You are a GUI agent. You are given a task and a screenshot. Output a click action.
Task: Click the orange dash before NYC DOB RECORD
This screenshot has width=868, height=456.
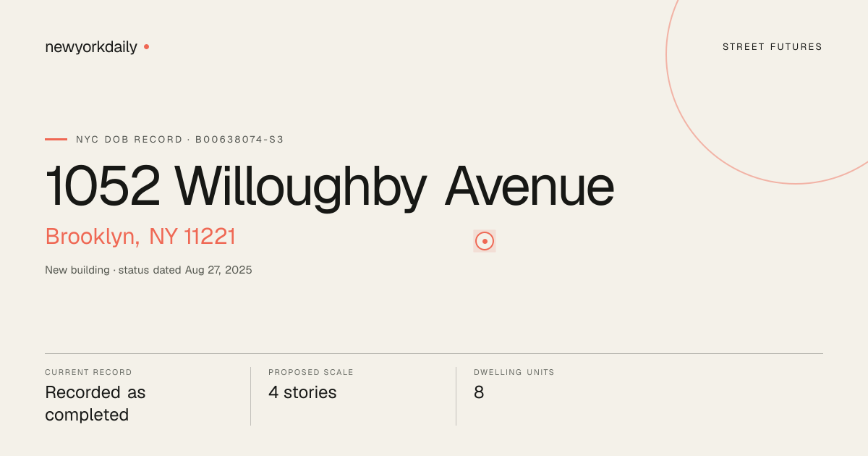click(x=56, y=139)
